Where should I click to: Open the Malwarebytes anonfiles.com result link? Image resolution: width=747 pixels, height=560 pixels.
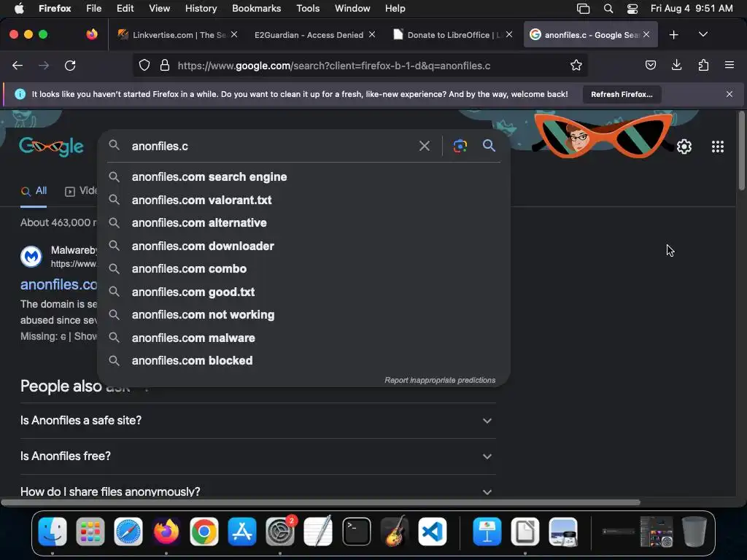(58, 285)
